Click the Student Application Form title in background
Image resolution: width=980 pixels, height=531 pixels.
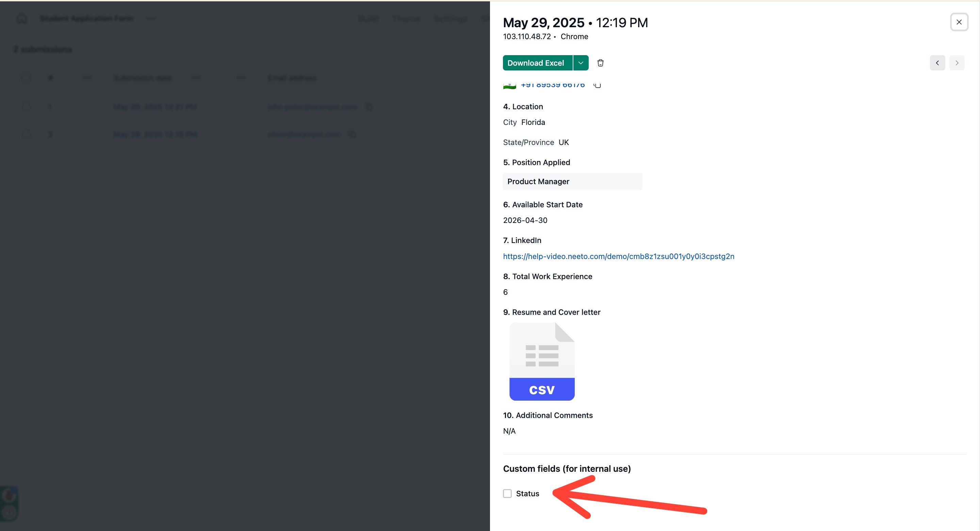[x=86, y=18]
